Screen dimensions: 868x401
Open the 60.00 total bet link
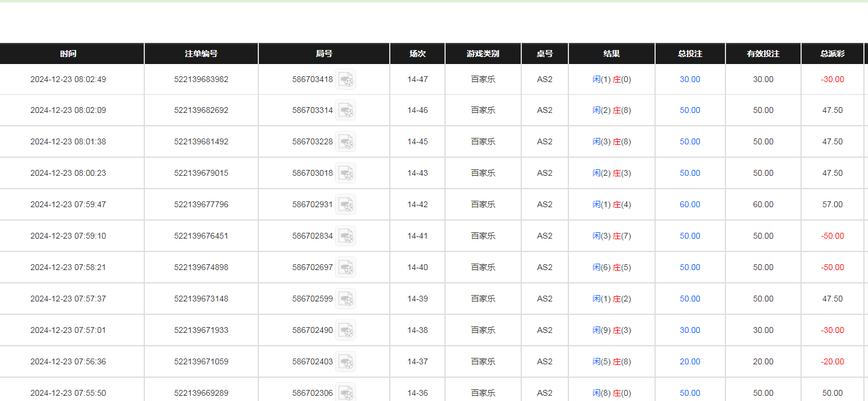pyautogui.click(x=689, y=204)
